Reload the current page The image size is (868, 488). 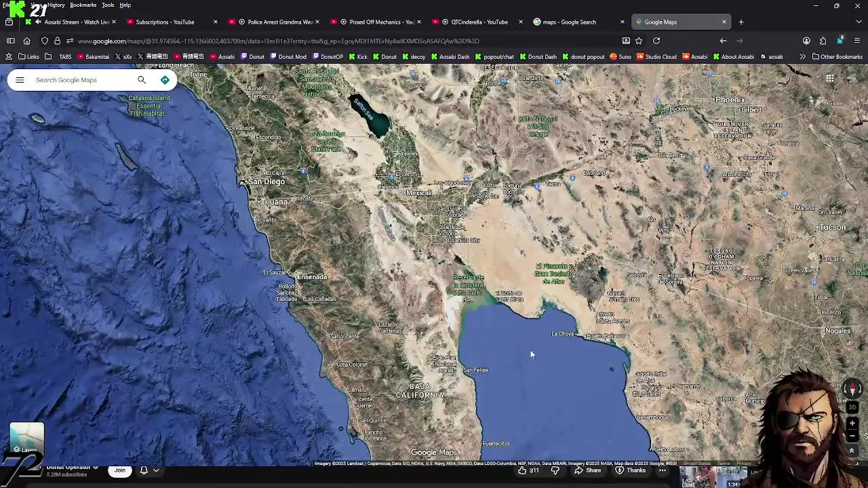pos(656,41)
